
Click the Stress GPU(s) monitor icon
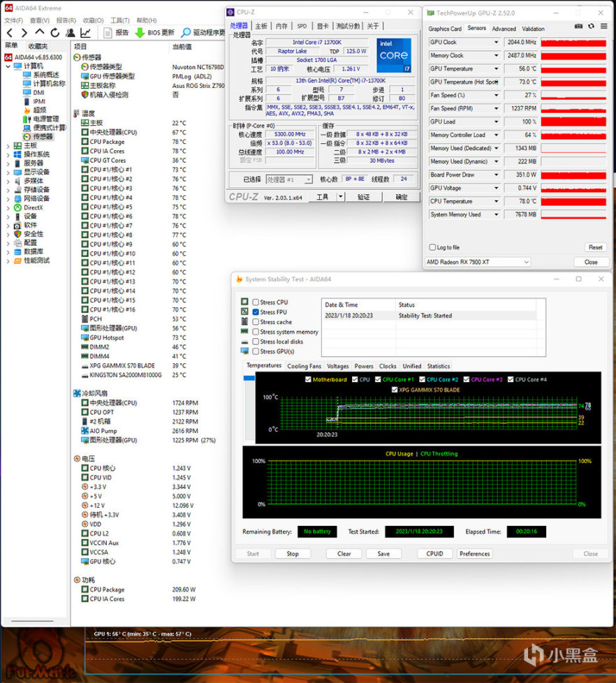point(244,351)
